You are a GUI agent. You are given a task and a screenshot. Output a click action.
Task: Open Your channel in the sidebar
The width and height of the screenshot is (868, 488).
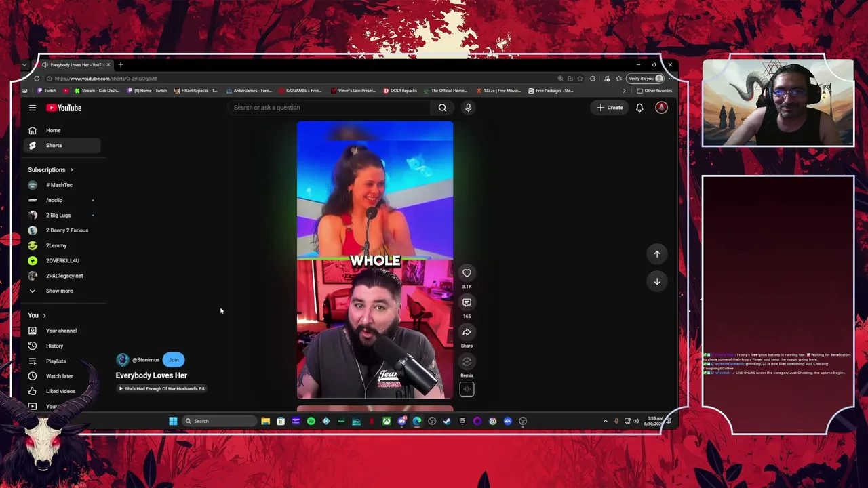[x=63, y=331]
